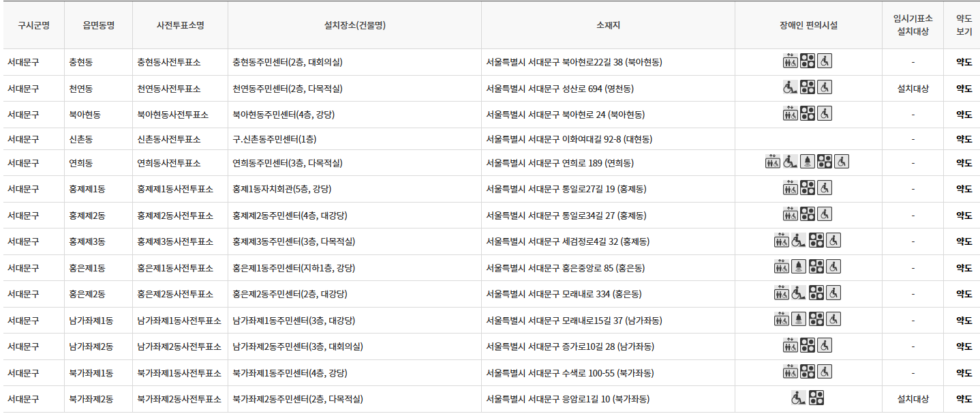The width and height of the screenshot is (980, 414).
Task: Click the 소재지 column header
Action: coord(608,25)
